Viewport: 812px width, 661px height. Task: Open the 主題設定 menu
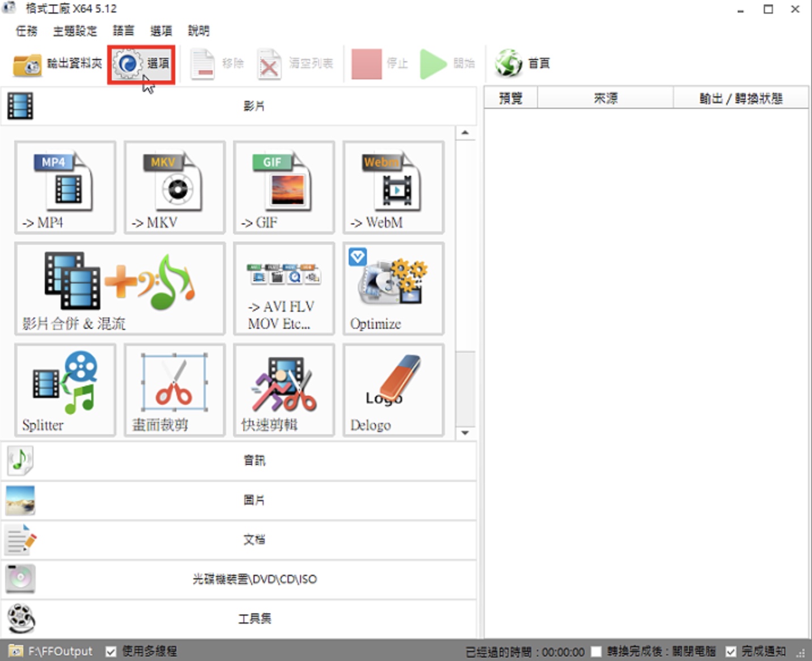[75, 31]
